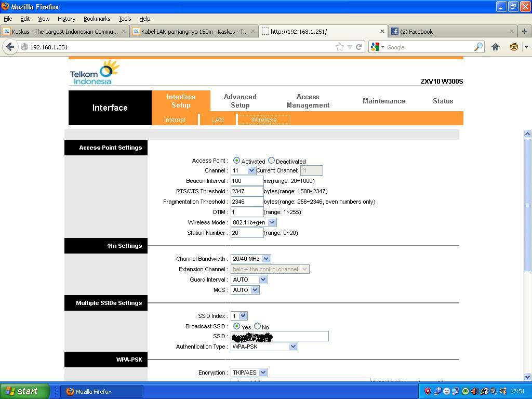Bookmark page with the star icon
Screen dimensions: 532x399
pyautogui.click(x=340, y=47)
